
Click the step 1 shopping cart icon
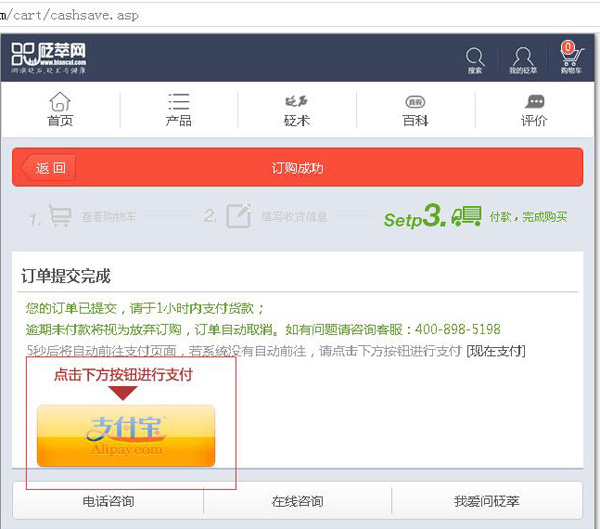pos(60,216)
